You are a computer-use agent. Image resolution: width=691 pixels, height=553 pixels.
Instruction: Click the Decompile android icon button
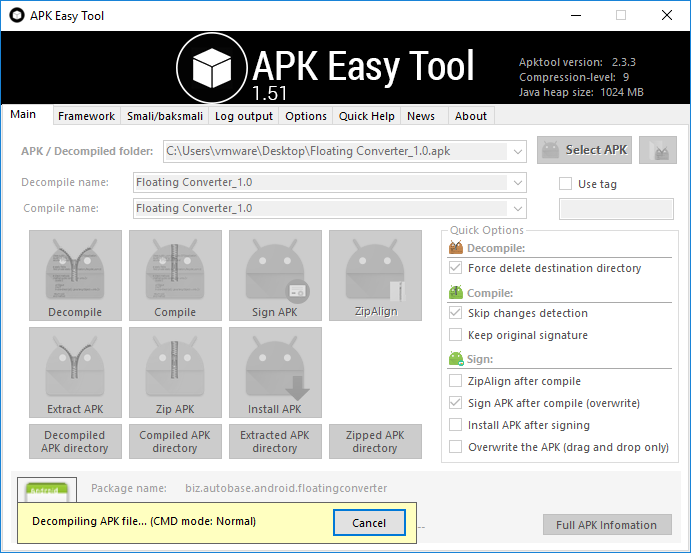click(75, 275)
